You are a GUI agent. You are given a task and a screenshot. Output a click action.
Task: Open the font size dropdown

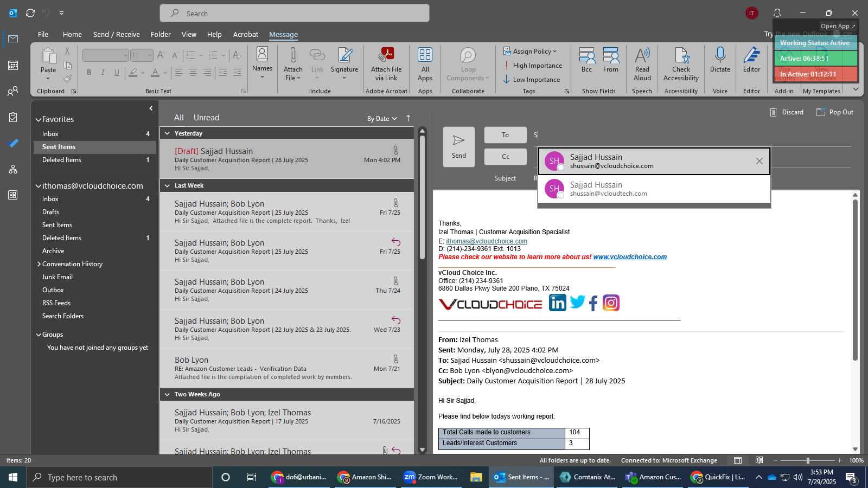(x=150, y=55)
